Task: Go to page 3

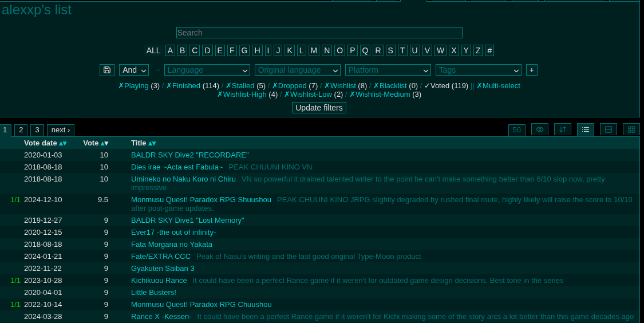Action: pos(37,130)
